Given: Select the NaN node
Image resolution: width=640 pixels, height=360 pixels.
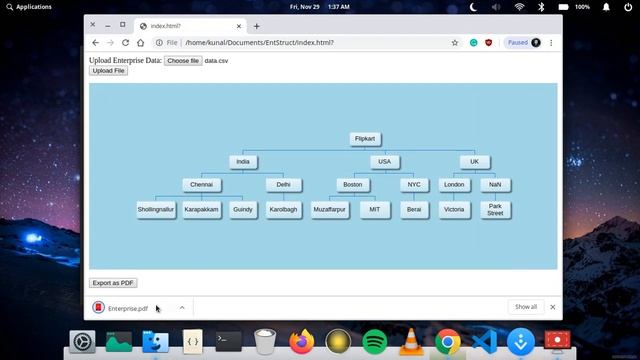Looking at the screenshot, I should (x=495, y=184).
